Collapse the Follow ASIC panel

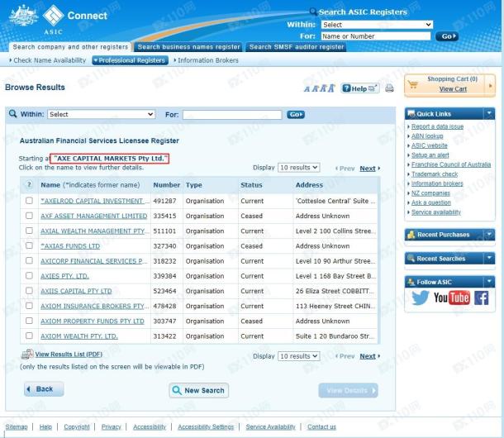coord(489,282)
